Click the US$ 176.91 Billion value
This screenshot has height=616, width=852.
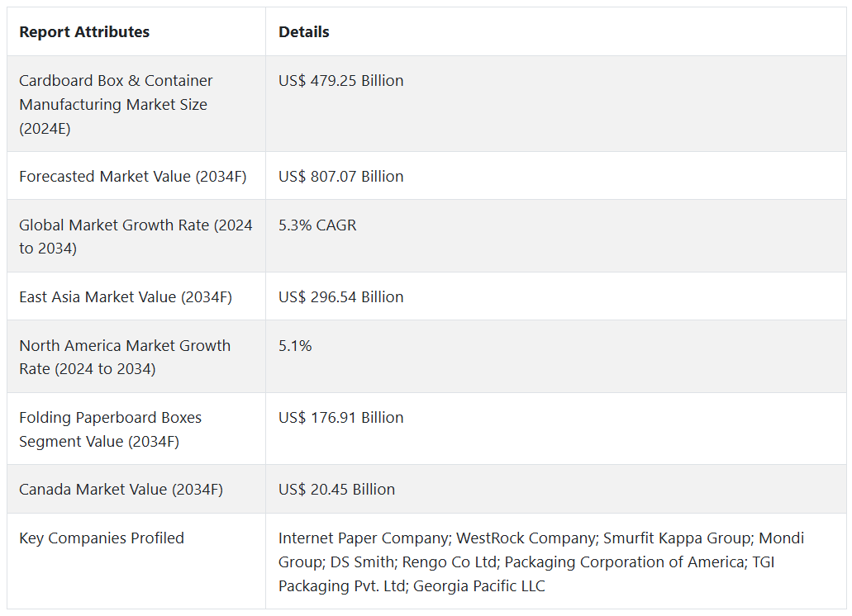tap(340, 418)
